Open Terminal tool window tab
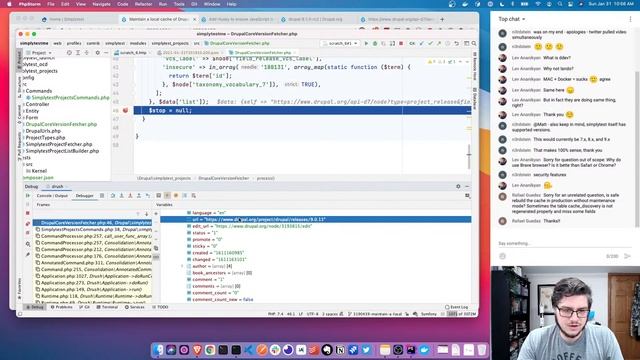The height and width of the screenshot is (360, 640). coord(107,307)
